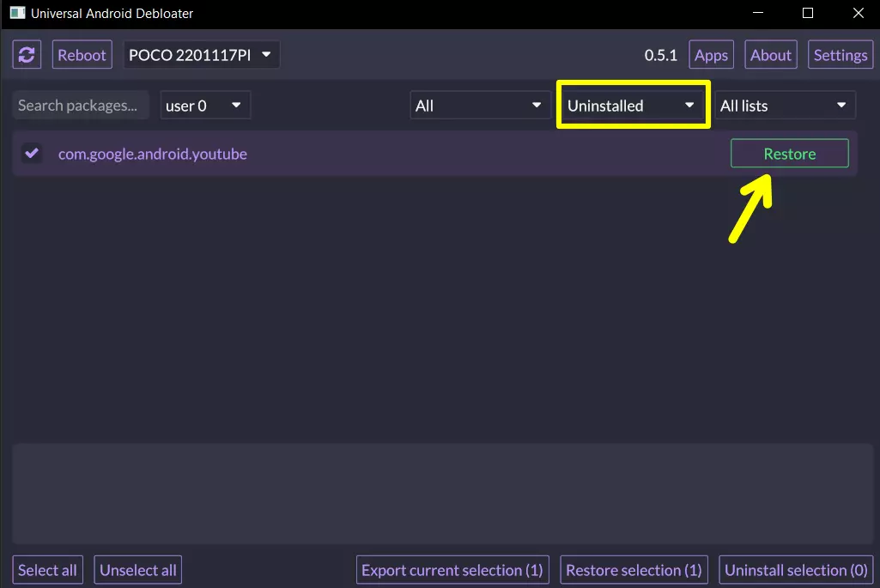Expand the All removal category dropdown
This screenshot has width=880, height=588.
tap(479, 106)
